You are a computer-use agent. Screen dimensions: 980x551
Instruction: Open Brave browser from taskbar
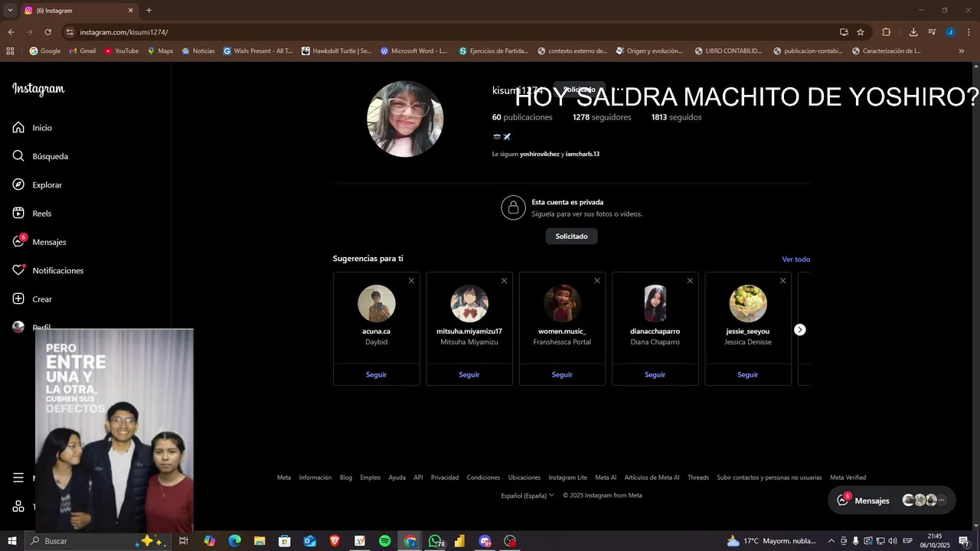tap(335, 541)
